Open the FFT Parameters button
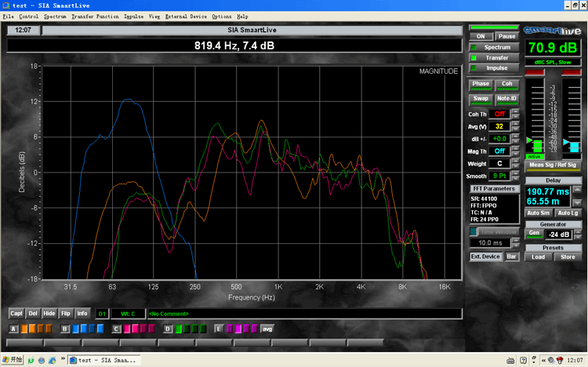 [x=494, y=189]
